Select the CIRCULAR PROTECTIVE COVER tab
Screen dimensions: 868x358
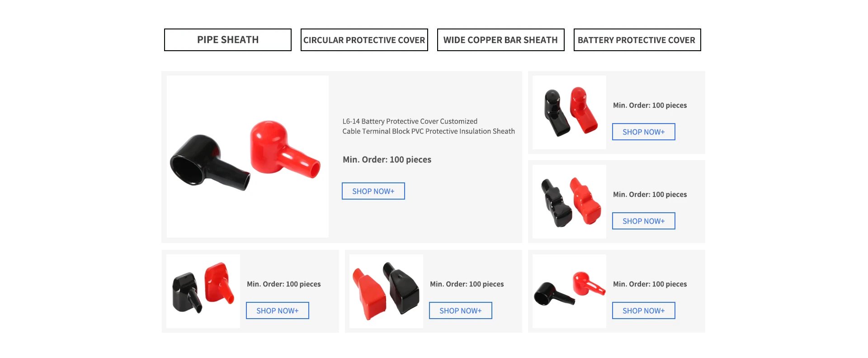coord(364,40)
